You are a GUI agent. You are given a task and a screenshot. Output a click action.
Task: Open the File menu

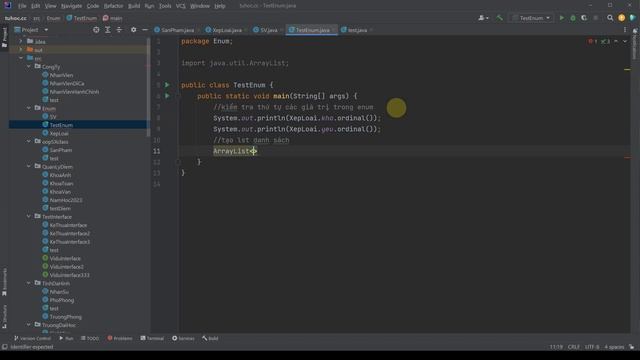[22, 6]
